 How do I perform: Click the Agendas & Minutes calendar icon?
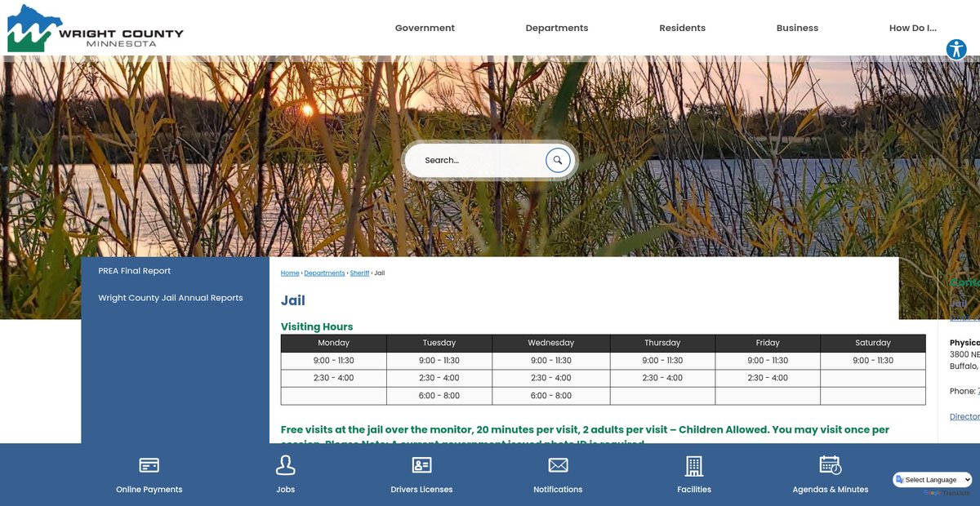pyautogui.click(x=830, y=465)
